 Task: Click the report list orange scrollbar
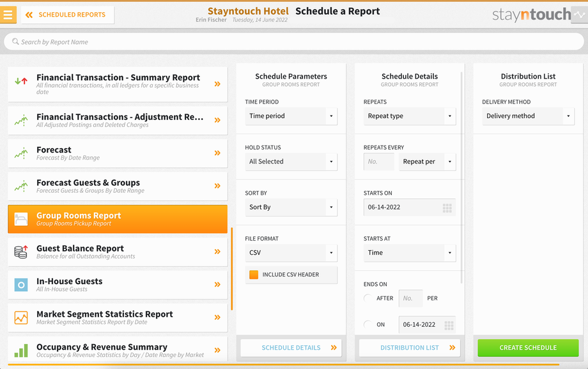[232, 269]
